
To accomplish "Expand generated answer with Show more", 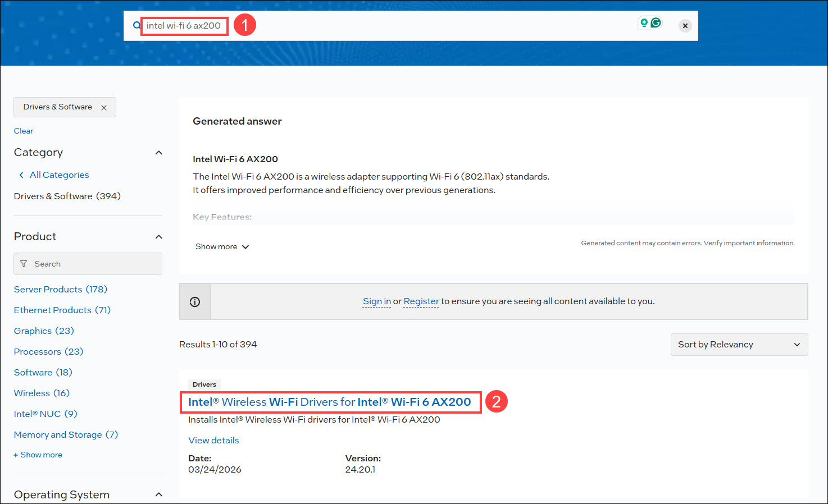I will (x=222, y=247).
